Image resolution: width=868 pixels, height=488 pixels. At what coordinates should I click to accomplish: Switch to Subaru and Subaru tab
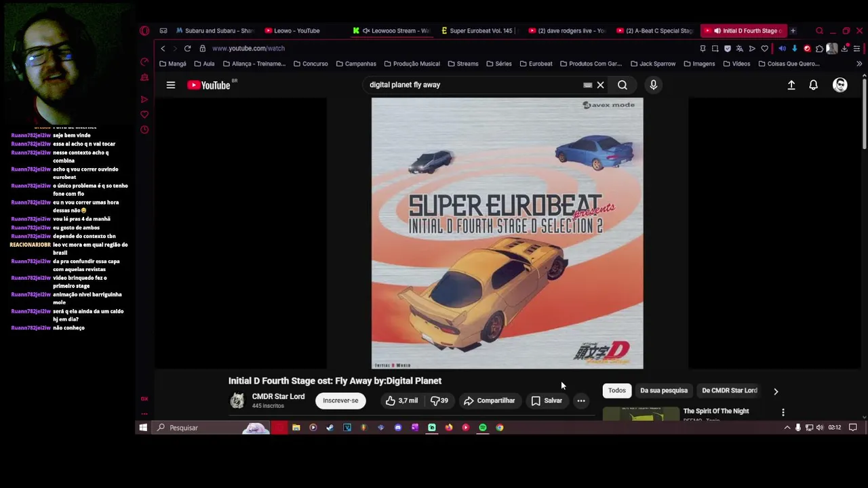(x=214, y=30)
